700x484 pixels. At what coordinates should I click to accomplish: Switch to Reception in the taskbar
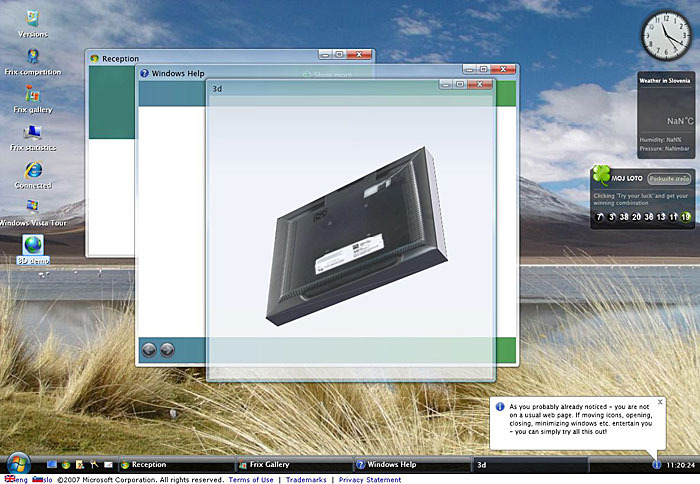click(x=176, y=465)
